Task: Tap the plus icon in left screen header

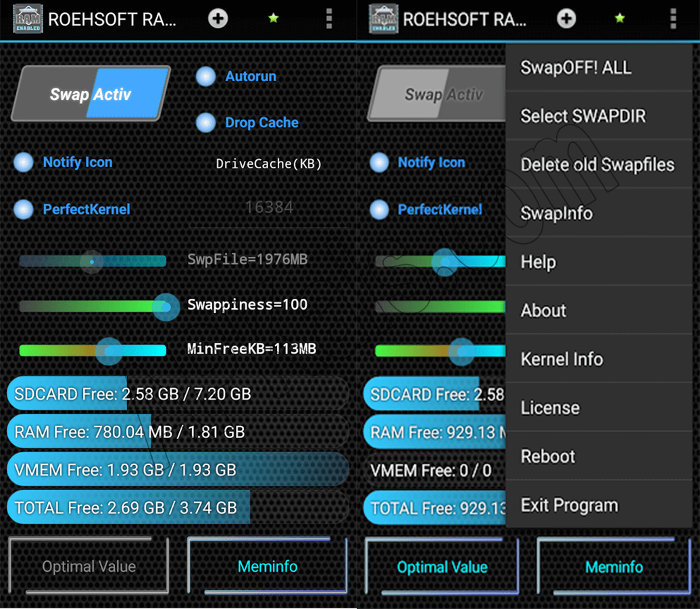Action: [218, 19]
